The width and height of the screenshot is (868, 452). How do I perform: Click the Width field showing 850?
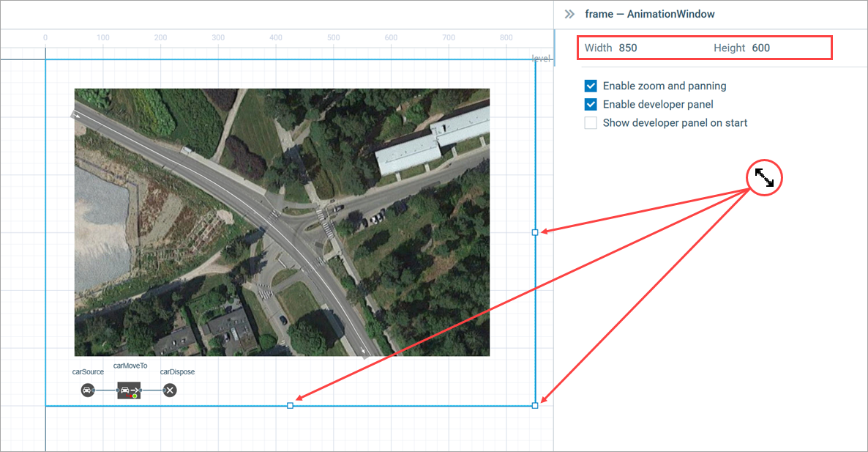pos(628,48)
